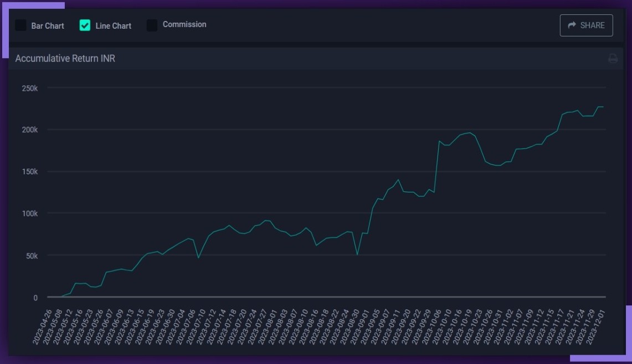Click the Commission label text
Viewport: 632px width, 364px height.
pos(184,24)
